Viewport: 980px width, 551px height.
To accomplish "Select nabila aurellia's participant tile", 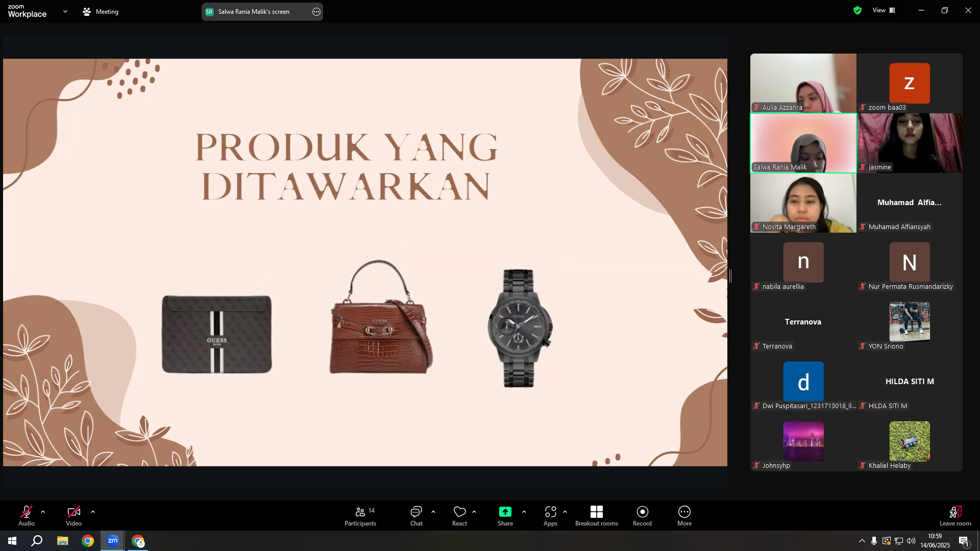I will (803, 262).
